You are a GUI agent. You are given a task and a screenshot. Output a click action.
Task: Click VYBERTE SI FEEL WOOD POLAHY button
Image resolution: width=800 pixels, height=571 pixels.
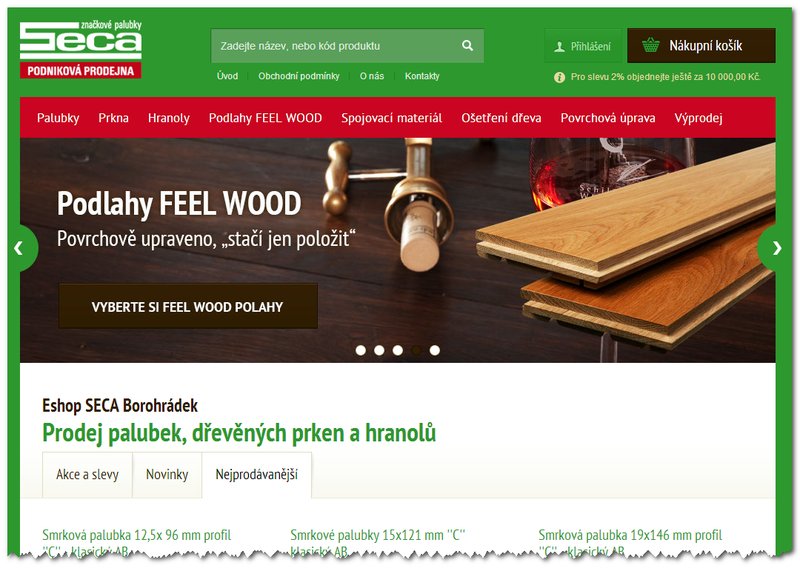coord(188,306)
